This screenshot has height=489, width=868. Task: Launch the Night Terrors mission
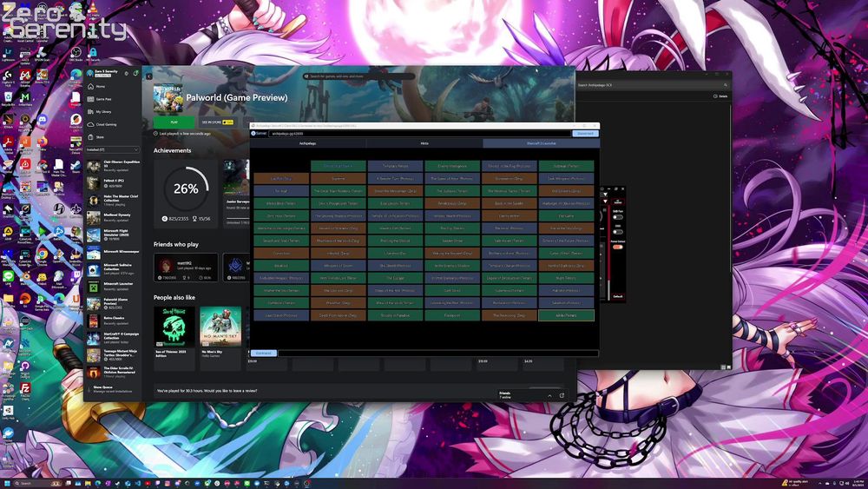tap(566, 278)
